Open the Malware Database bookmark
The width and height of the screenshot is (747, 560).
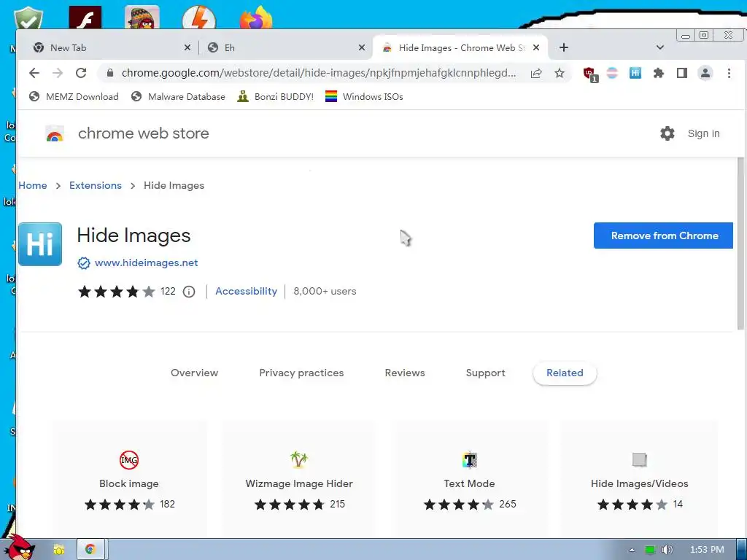(178, 97)
